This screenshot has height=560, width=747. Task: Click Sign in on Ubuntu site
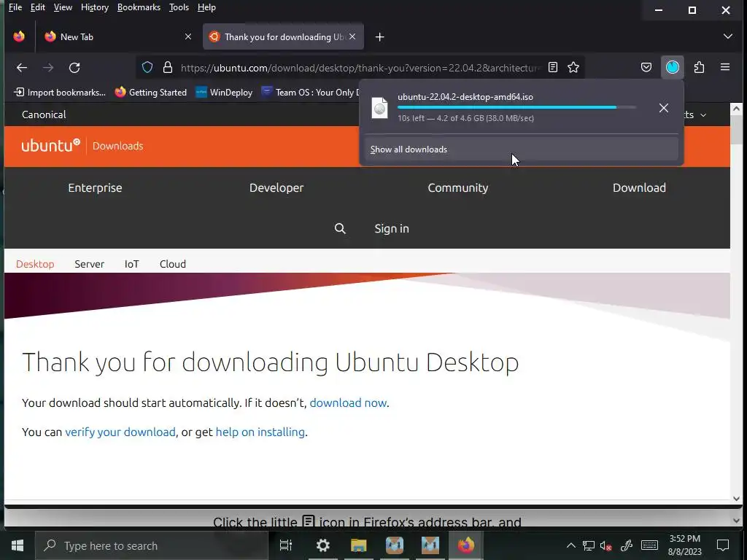[x=392, y=228]
